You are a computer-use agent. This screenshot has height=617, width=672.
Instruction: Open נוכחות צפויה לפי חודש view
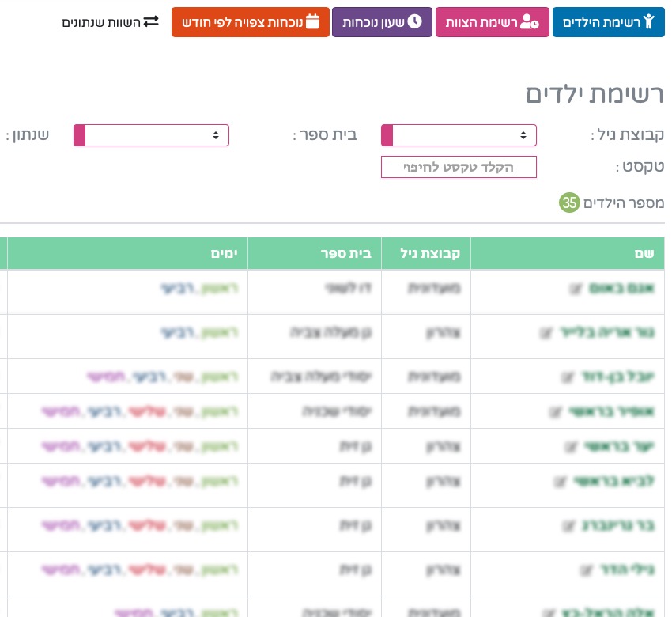pos(250,22)
